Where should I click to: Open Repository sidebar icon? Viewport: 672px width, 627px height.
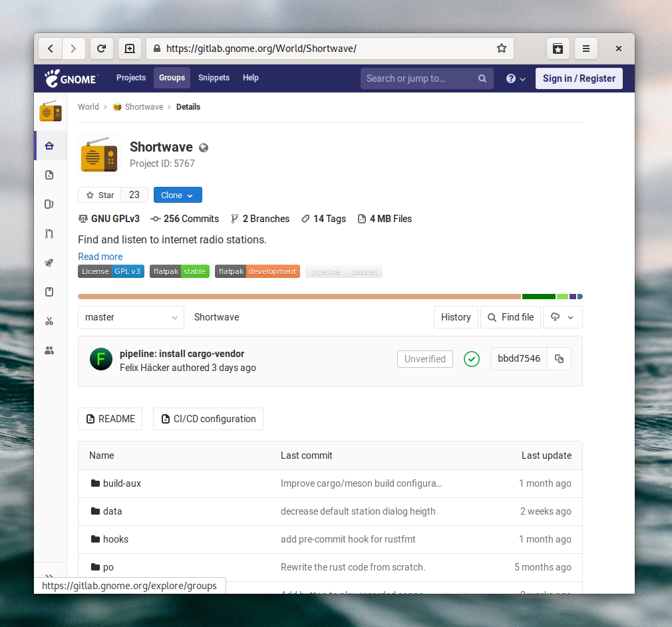[49, 175]
